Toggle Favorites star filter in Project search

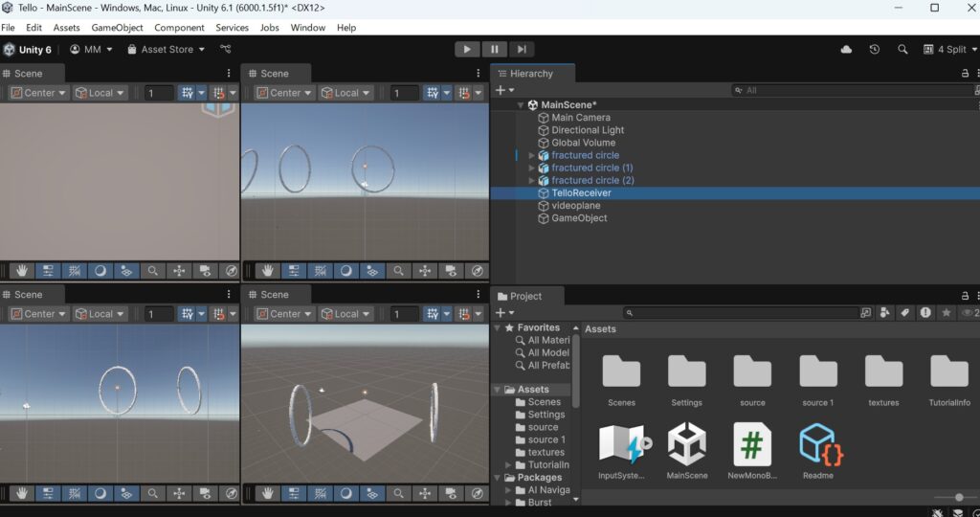pos(946,313)
